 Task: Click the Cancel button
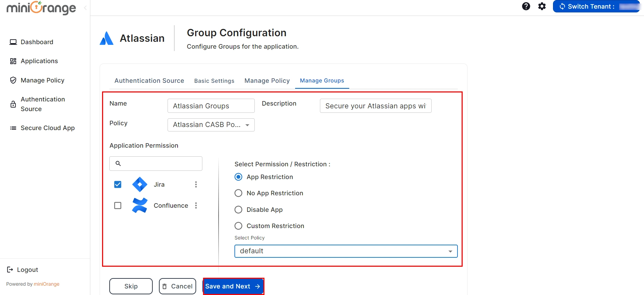[178, 286]
